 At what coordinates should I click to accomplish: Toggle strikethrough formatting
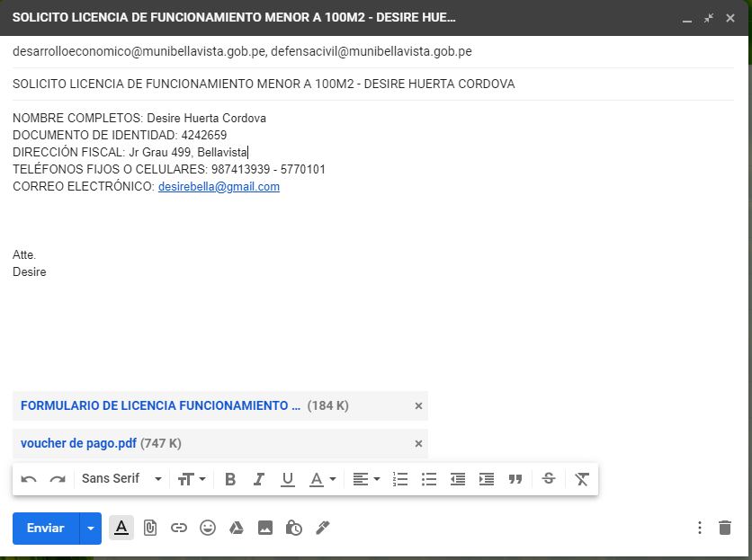549,478
